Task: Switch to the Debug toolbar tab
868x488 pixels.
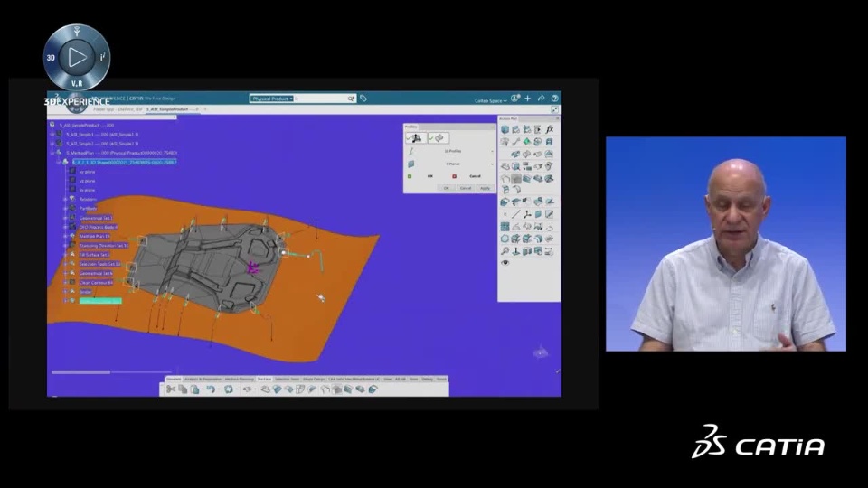Action: pyautogui.click(x=428, y=379)
